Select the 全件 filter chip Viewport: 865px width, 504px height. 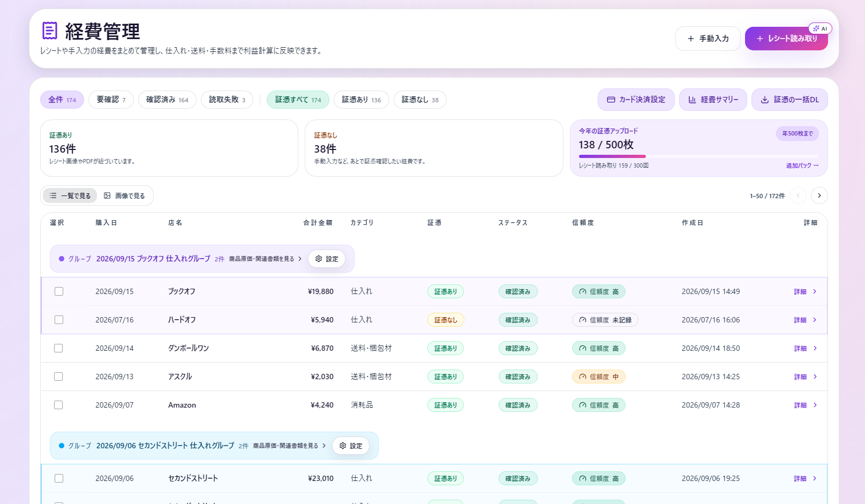[x=62, y=100]
